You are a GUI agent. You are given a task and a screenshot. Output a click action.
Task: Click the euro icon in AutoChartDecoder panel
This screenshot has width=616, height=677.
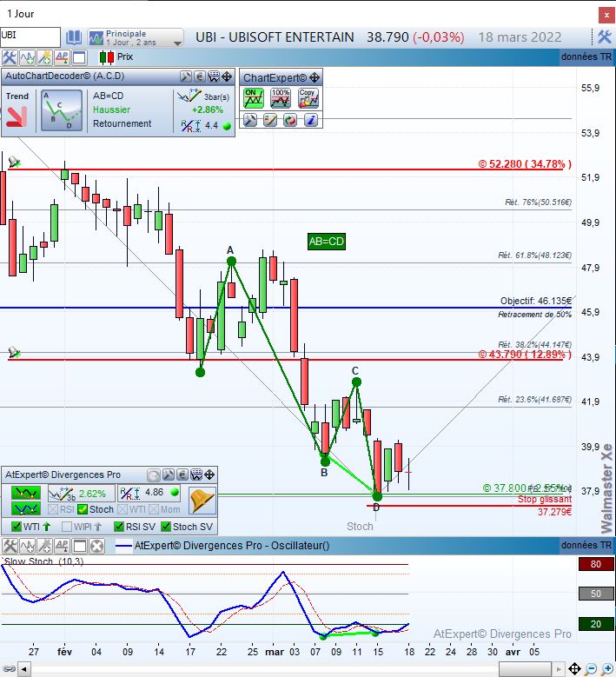pyautogui.click(x=200, y=76)
